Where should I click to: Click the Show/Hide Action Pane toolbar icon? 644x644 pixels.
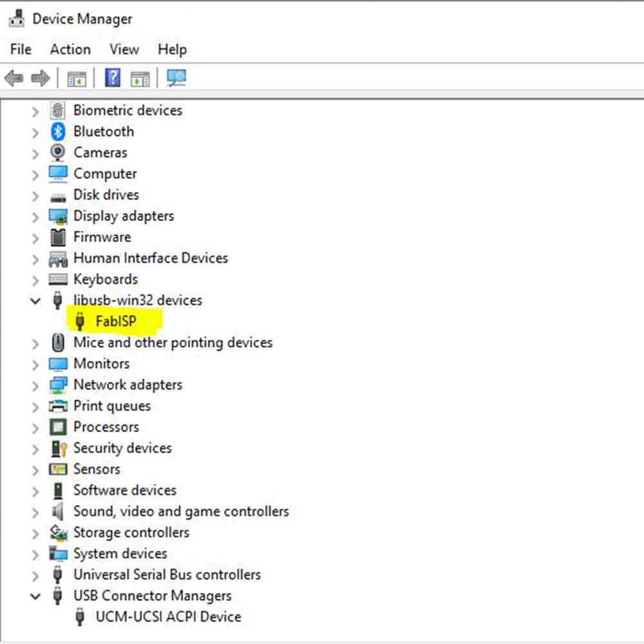point(140,79)
